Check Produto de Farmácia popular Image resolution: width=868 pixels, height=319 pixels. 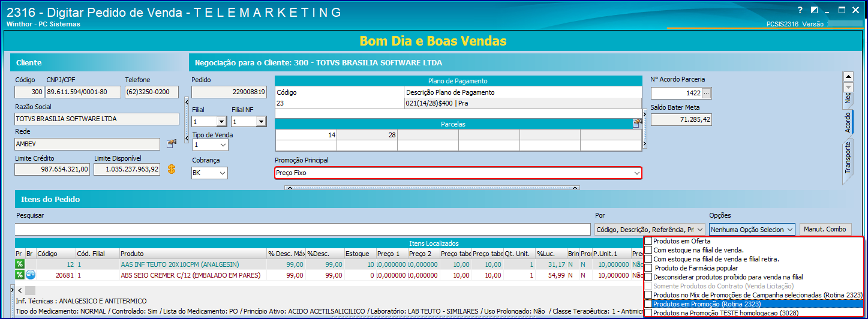tap(648, 268)
